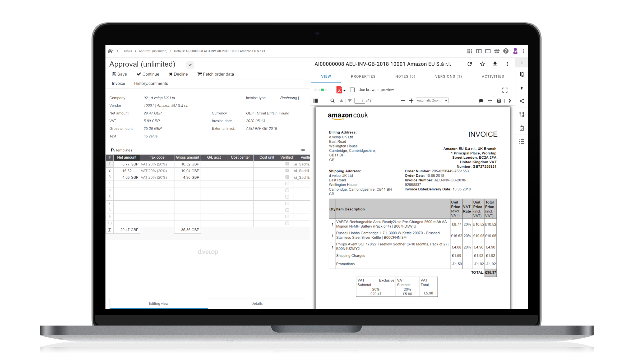Toggle the Use browser preview checkbox
Image resolution: width=633 pixels, height=364 pixels.
point(352,90)
